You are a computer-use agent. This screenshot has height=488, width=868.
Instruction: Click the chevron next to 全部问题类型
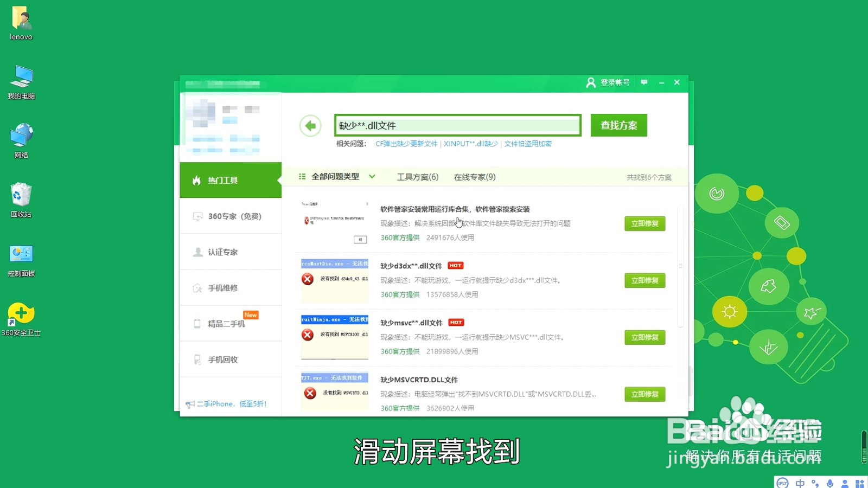pyautogui.click(x=372, y=177)
